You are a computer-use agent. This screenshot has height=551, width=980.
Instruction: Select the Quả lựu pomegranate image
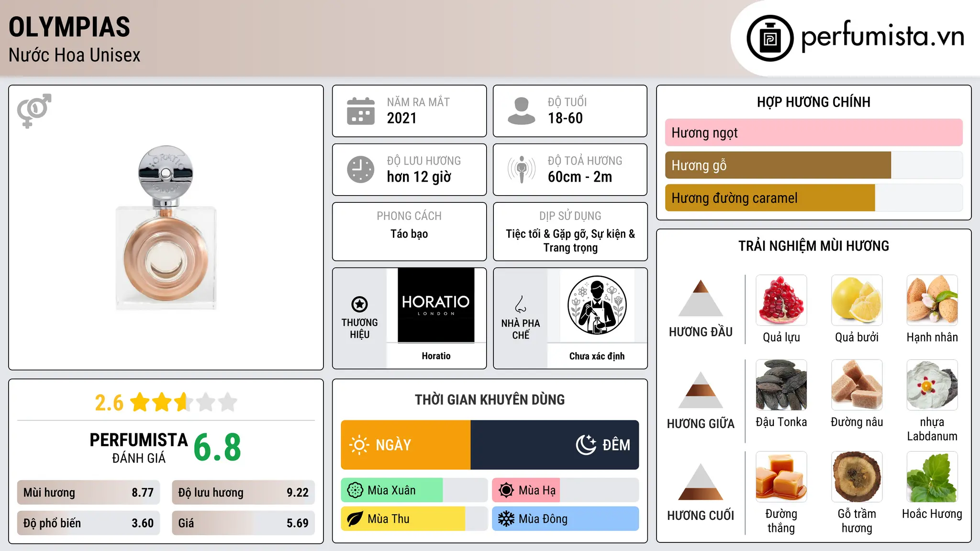pyautogui.click(x=781, y=300)
